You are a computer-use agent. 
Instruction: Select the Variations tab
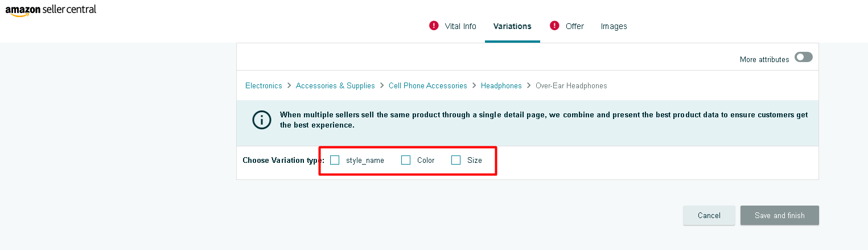[x=512, y=26]
